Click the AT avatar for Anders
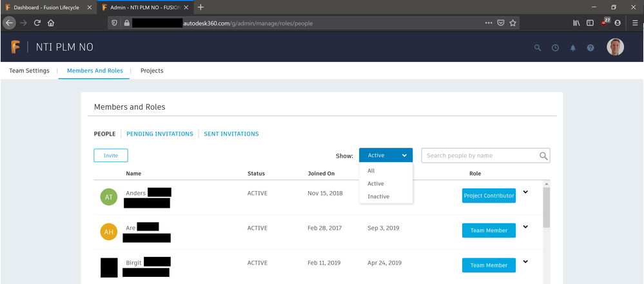Viewport: 644px width, 284px height. click(108, 197)
